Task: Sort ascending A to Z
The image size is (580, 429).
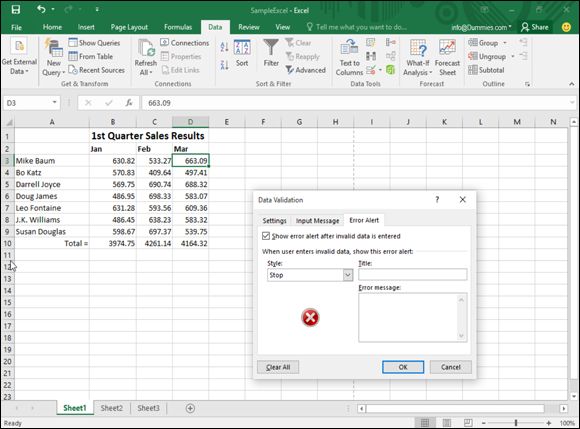Action: tap(224, 47)
